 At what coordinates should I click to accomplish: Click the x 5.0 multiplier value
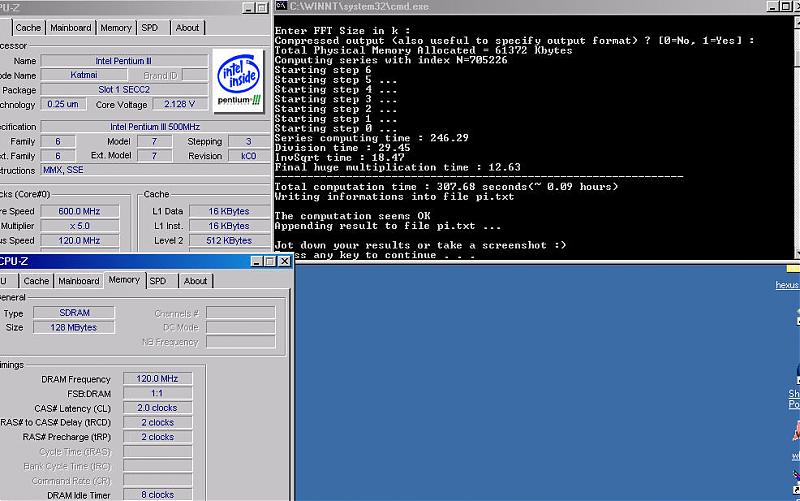79,226
